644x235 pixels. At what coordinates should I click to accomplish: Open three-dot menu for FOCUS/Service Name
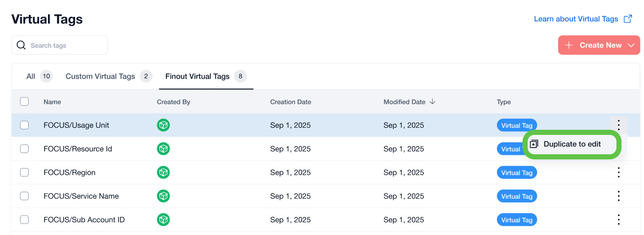tap(618, 196)
